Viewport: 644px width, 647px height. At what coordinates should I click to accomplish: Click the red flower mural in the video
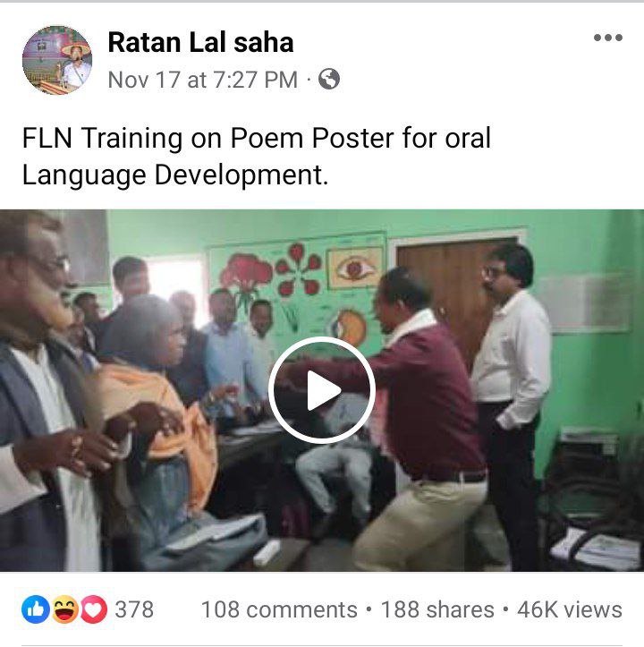245,272
